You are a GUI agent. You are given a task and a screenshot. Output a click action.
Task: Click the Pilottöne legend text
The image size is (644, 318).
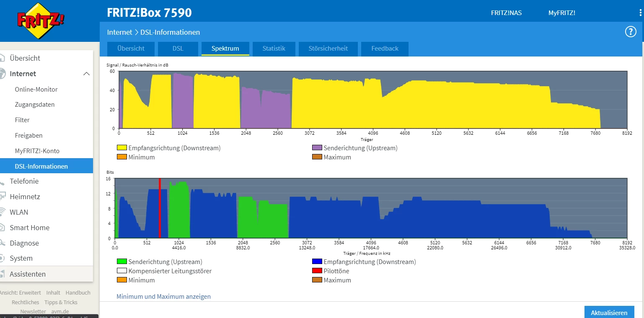pyautogui.click(x=336, y=271)
